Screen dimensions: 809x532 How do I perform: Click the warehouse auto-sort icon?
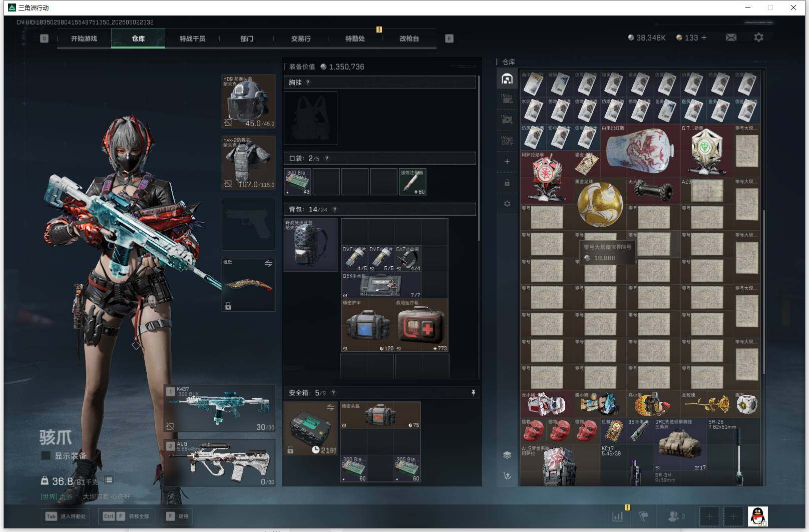click(507, 476)
